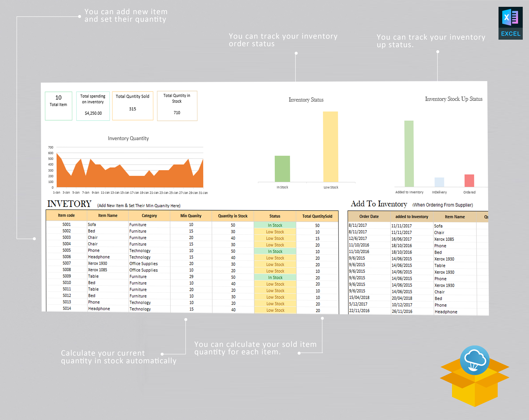This screenshot has width=529, height=420.
Task: Select the Status column header
Action: (x=275, y=216)
